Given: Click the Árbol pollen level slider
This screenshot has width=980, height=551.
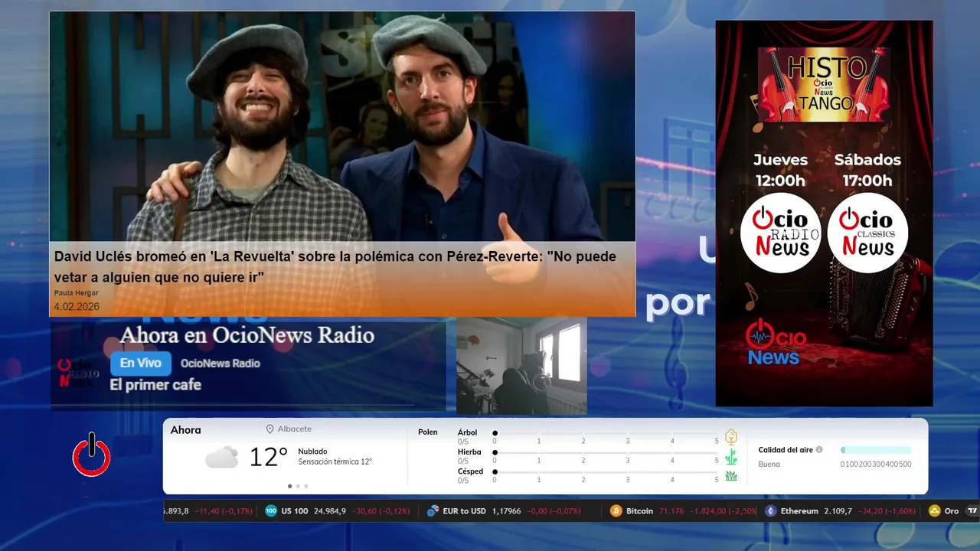Looking at the screenshot, I should pyautogui.click(x=606, y=433).
